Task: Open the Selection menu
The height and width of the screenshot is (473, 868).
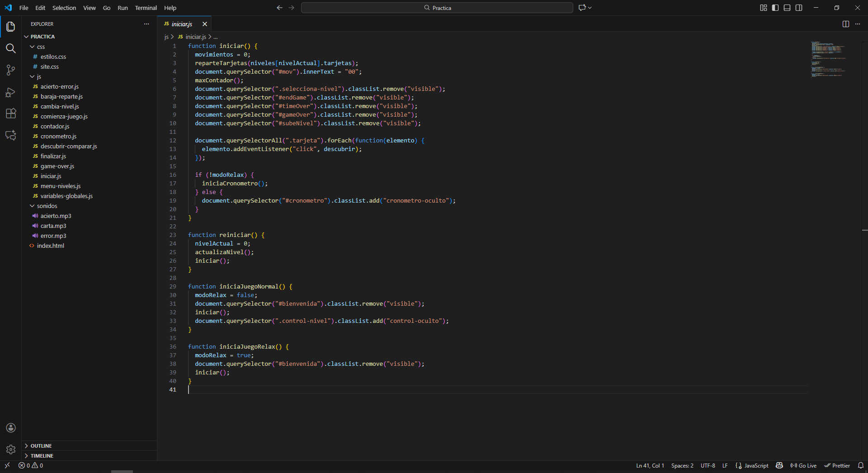Action: (64, 8)
